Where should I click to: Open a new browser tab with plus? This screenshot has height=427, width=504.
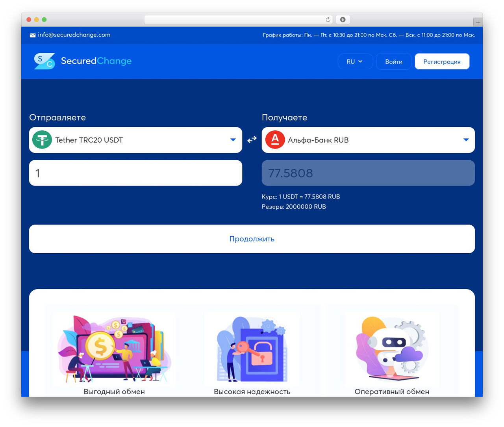tap(478, 22)
